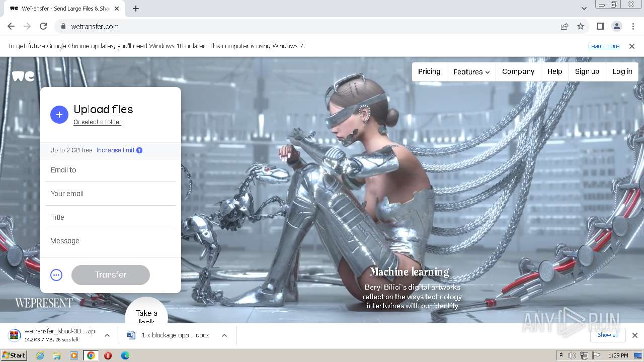
Task: Open Chrome side panel icon
Action: coord(600,26)
